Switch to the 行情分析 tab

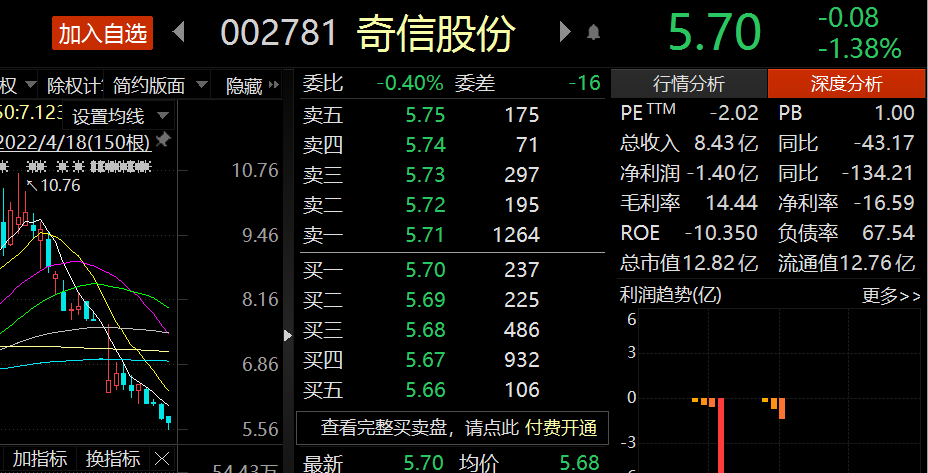pyautogui.click(x=688, y=84)
